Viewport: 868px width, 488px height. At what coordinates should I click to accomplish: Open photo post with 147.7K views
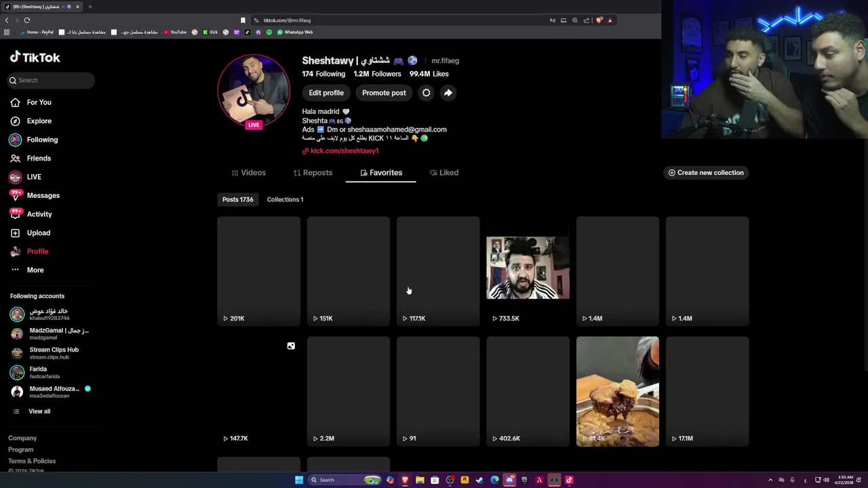coord(258,392)
